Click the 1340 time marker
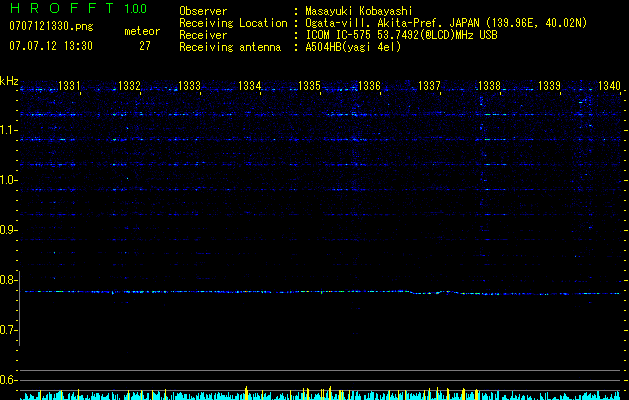The image size is (629, 400). pos(609,86)
